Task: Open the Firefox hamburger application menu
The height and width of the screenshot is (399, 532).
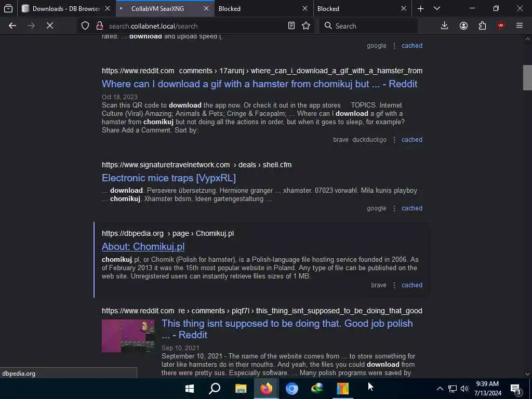Action: pyautogui.click(x=520, y=26)
